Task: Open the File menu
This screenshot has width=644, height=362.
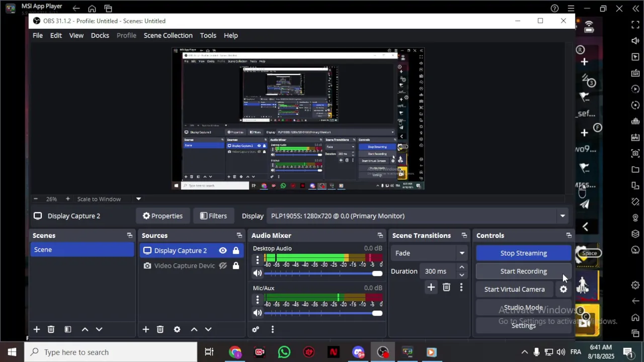Action: [38, 35]
